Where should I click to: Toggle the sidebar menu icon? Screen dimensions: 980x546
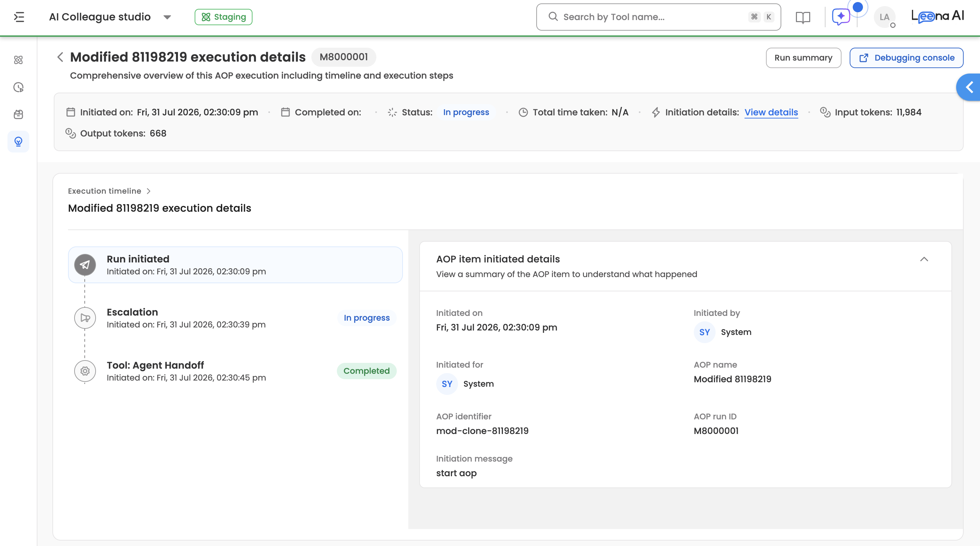(19, 17)
